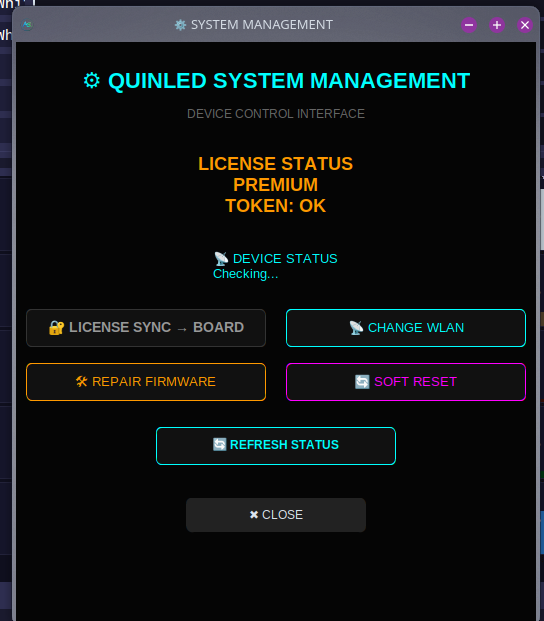Click REFRESH STATUS button
Viewport: 544px width, 621px height.
276,446
